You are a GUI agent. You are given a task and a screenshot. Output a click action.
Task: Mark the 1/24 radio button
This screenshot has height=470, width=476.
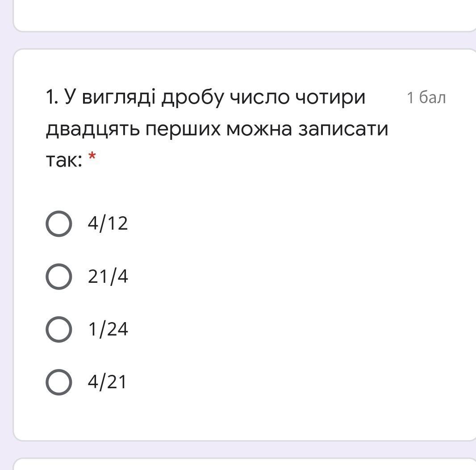point(58,329)
